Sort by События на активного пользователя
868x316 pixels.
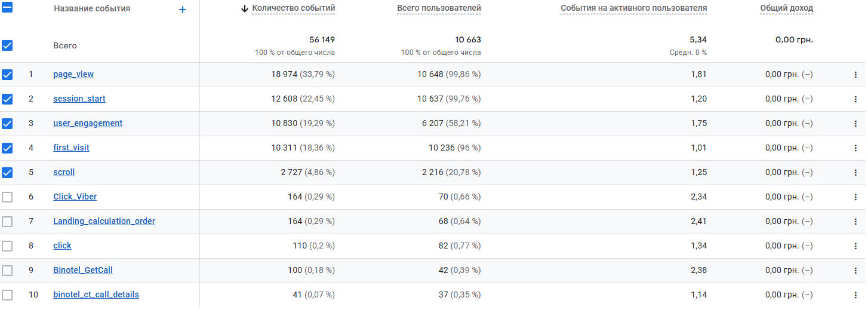(633, 8)
